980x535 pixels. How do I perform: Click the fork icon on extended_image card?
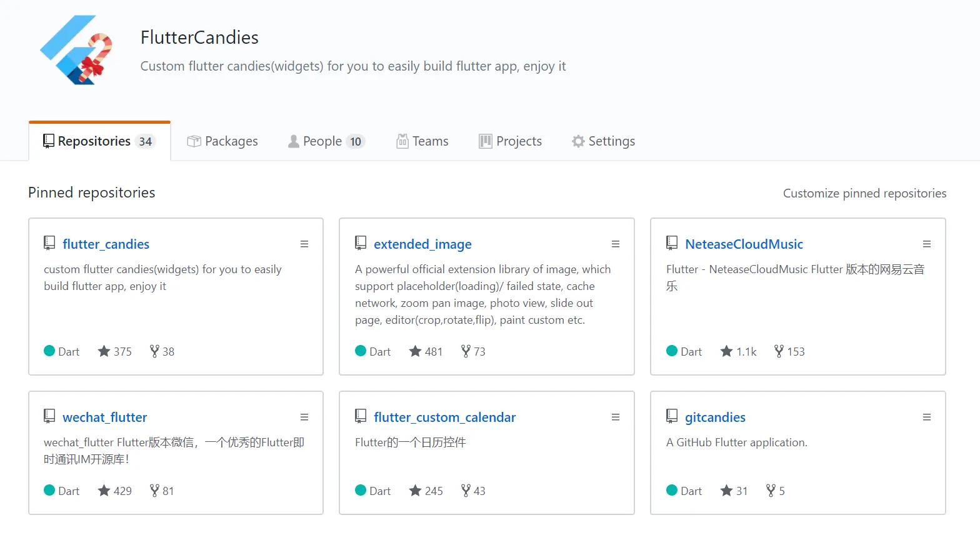pyautogui.click(x=466, y=351)
